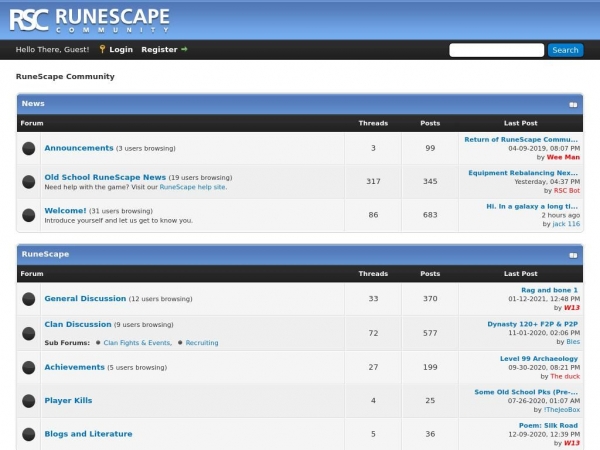This screenshot has height=450, width=600.
Task: Click the News category title
Action: click(33, 104)
